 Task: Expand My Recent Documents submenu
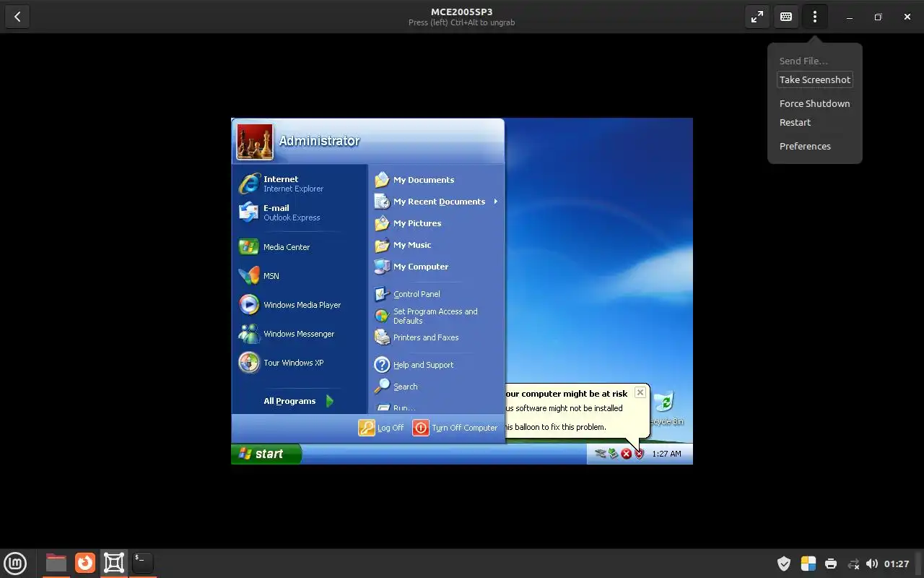[436, 202]
